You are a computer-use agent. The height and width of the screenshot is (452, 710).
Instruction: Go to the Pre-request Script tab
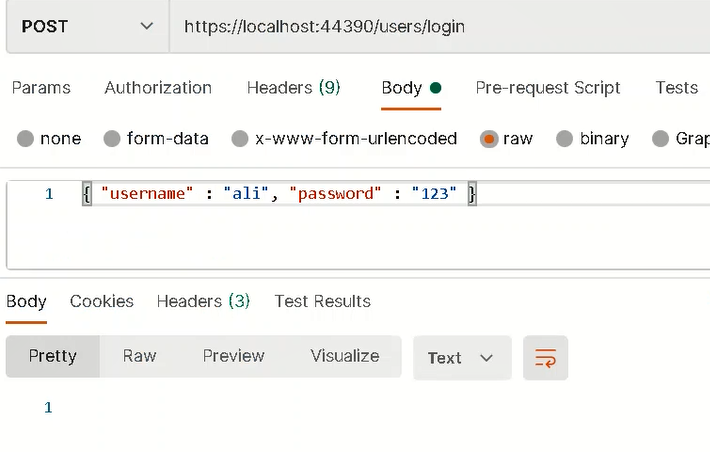548,87
